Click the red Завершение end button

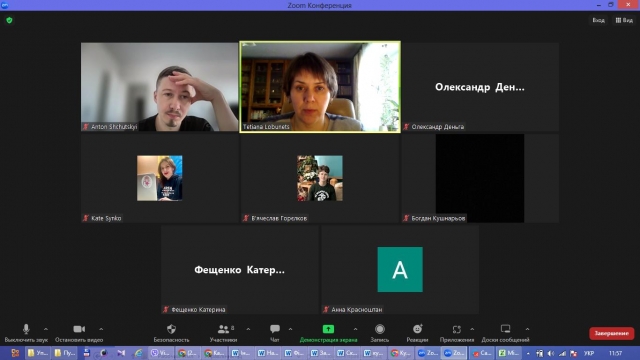(611, 333)
